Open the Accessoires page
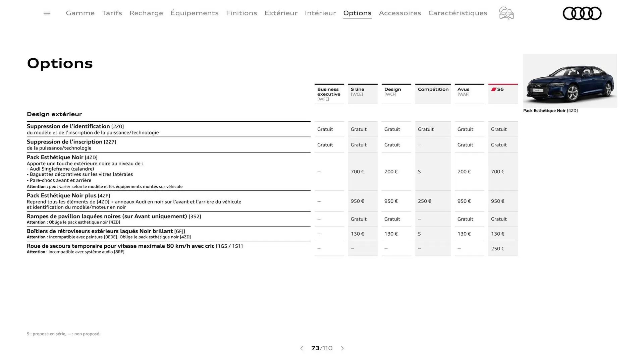Image resolution: width=644 pixels, height=362 pixels. pyautogui.click(x=400, y=13)
